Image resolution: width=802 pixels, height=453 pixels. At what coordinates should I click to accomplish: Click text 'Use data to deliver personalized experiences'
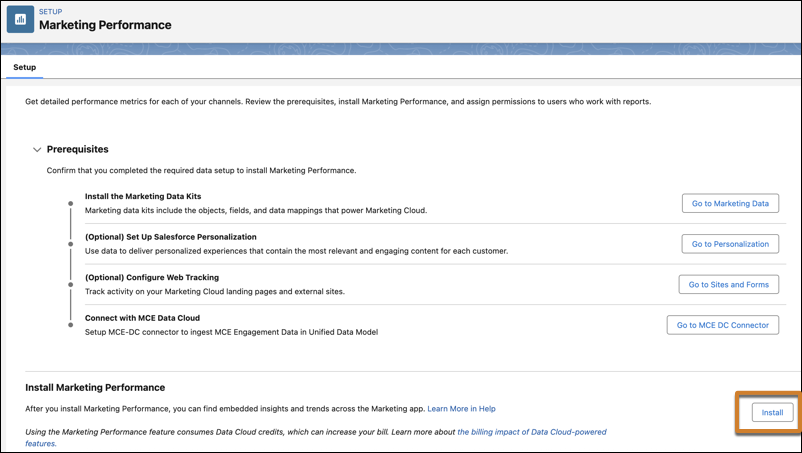pos(166,251)
